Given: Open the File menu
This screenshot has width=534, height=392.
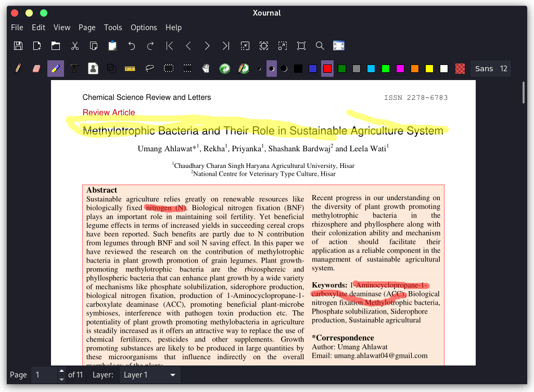Looking at the screenshot, I should coord(17,28).
